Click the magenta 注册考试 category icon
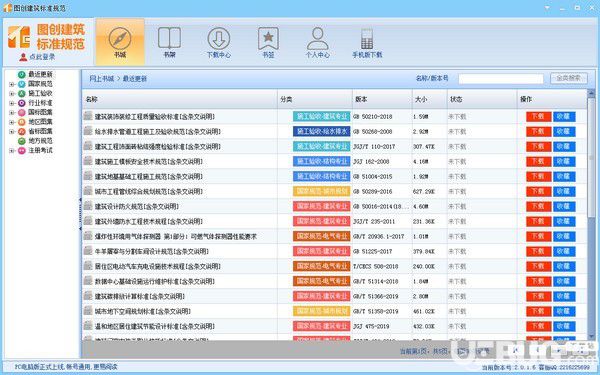The image size is (600, 375). click(x=22, y=150)
